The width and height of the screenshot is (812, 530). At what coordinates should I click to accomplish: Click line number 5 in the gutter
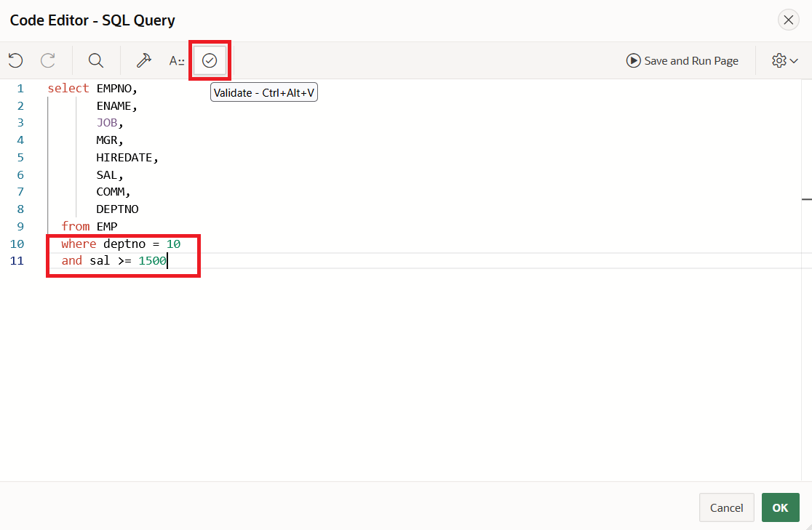pos(20,157)
